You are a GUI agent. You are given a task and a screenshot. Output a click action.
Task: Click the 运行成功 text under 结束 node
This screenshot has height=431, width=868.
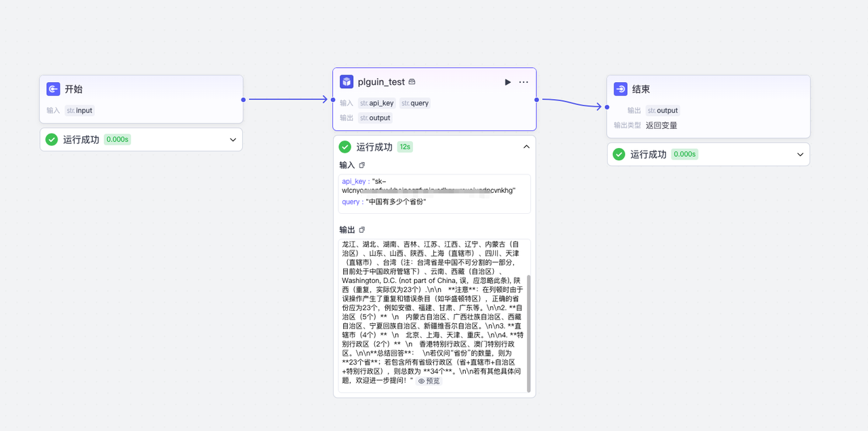(648, 154)
